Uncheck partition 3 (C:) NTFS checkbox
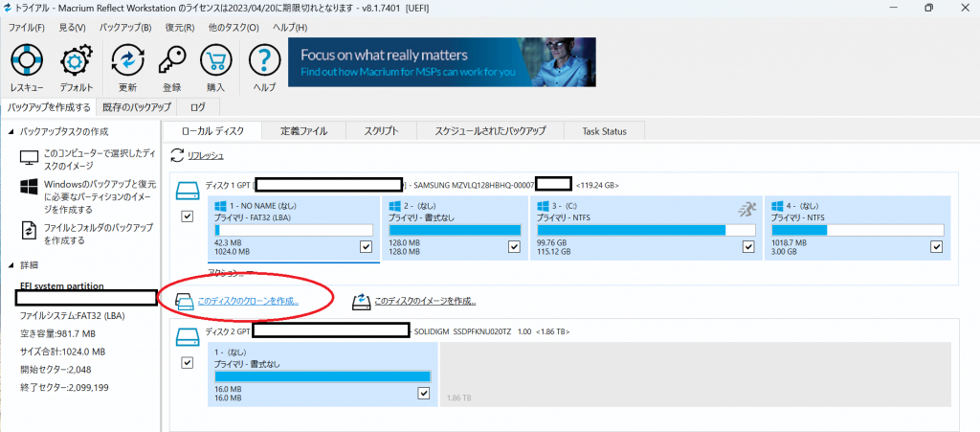 click(x=748, y=247)
